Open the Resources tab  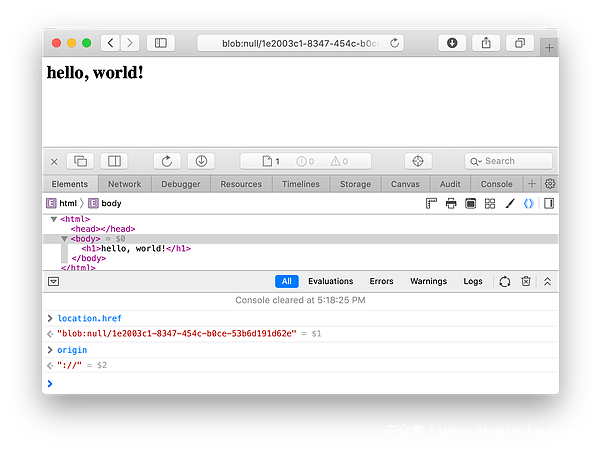[241, 184]
